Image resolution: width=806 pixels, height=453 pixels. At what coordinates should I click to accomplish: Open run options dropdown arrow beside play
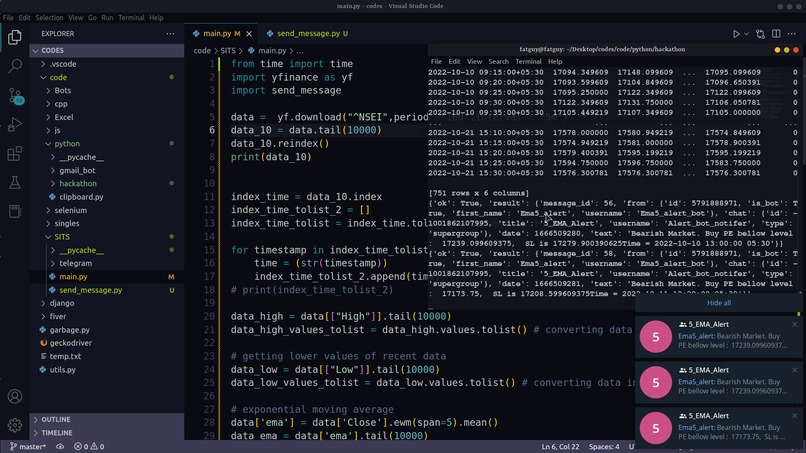coord(746,34)
